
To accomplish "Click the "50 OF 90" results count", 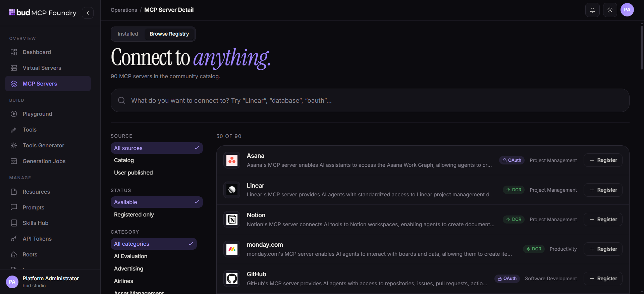I will click(229, 136).
